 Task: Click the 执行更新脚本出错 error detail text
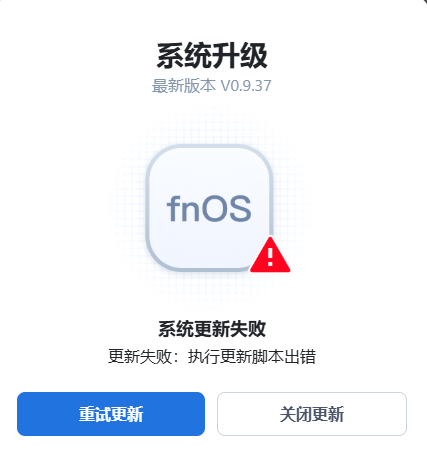point(252,357)
